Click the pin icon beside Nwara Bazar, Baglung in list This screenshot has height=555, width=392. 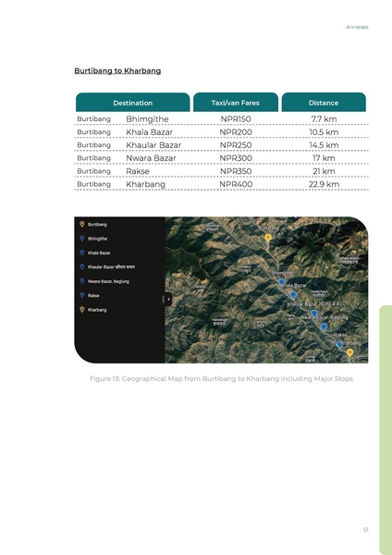[x=82, y=281]
